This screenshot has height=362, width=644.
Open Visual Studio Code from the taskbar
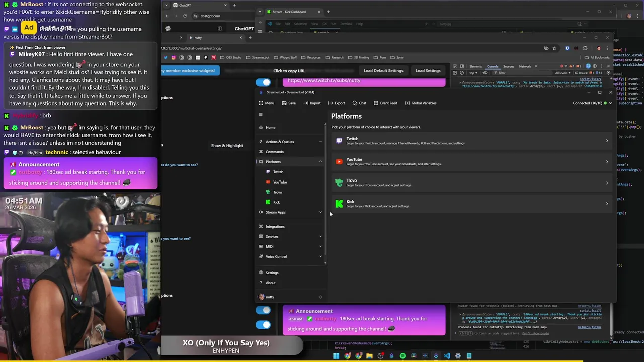coord(447,356)
